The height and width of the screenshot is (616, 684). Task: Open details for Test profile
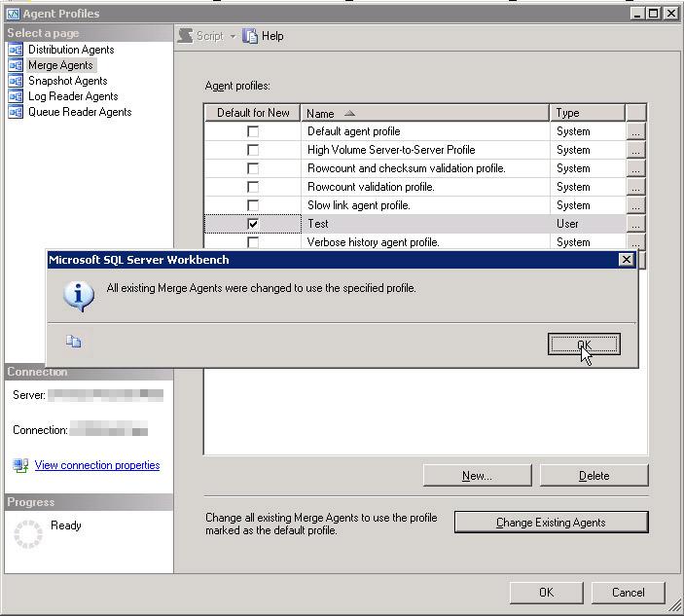(x=635, y=224)
